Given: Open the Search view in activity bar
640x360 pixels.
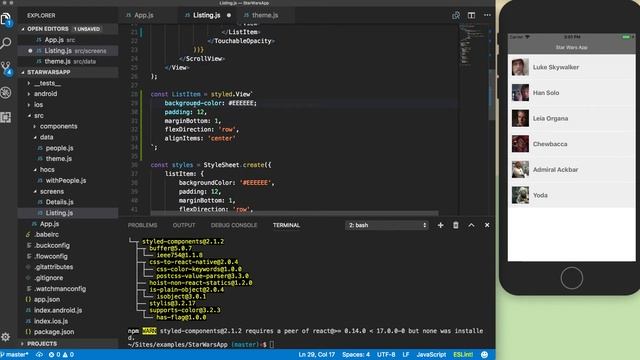Looking at the screenshot, I should [6, 43].
